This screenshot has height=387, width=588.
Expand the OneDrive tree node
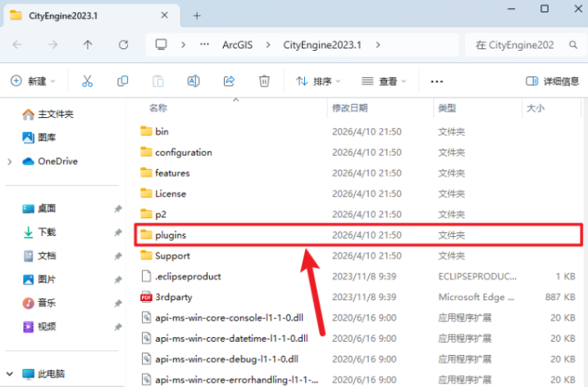[x=10, y=162]
